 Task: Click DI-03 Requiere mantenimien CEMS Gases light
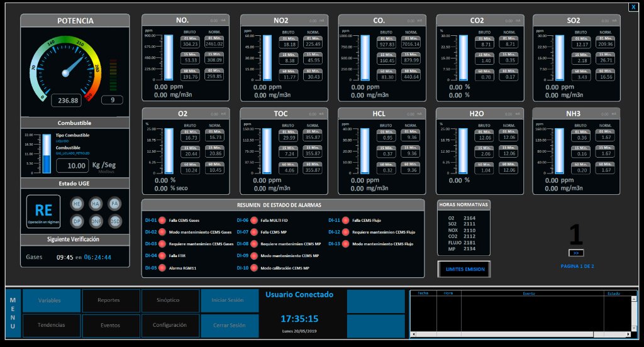162,243
